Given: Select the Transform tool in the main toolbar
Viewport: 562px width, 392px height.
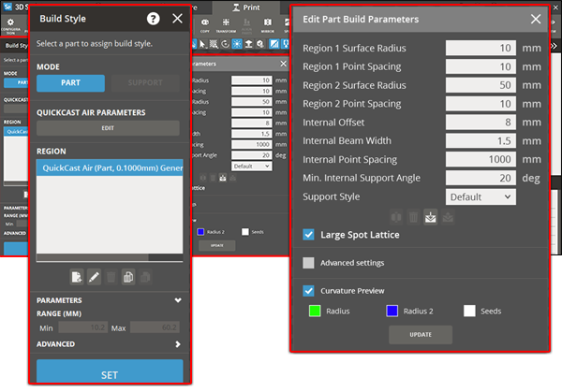Looking at the screenshot, I should (226, 25).
